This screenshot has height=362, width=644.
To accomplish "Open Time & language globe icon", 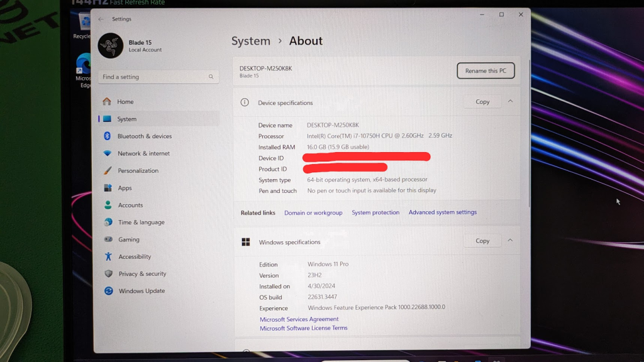I will pyautogui.click(x=108, y=222).
